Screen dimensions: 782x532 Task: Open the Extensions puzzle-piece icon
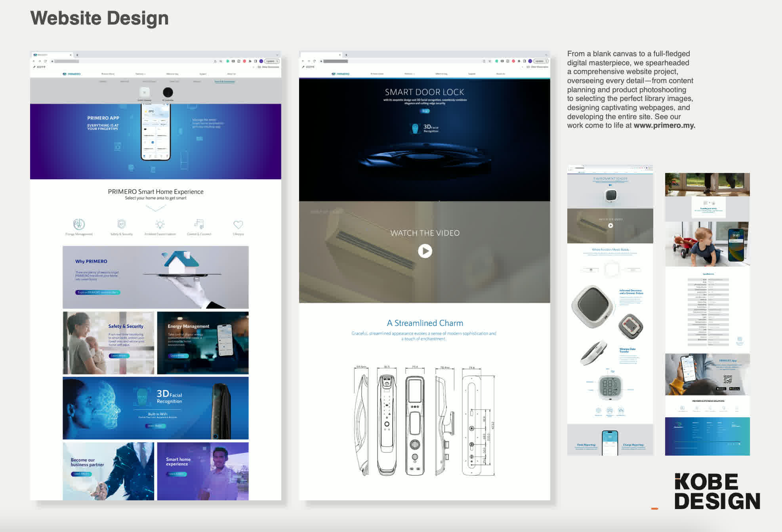click(x=256, y=61)
